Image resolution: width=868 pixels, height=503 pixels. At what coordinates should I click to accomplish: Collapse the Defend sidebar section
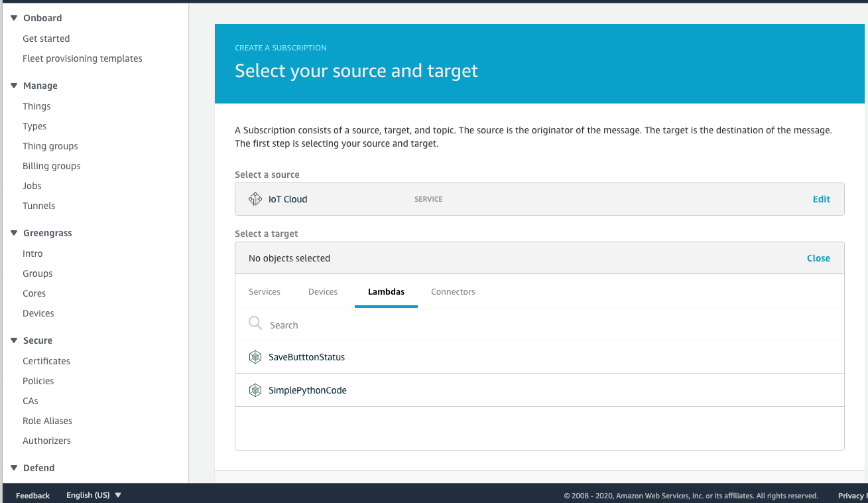pos(14,468)
